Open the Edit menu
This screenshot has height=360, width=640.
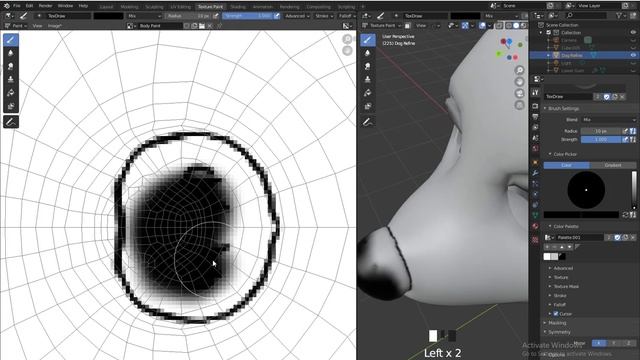click(x=29, y=6)
